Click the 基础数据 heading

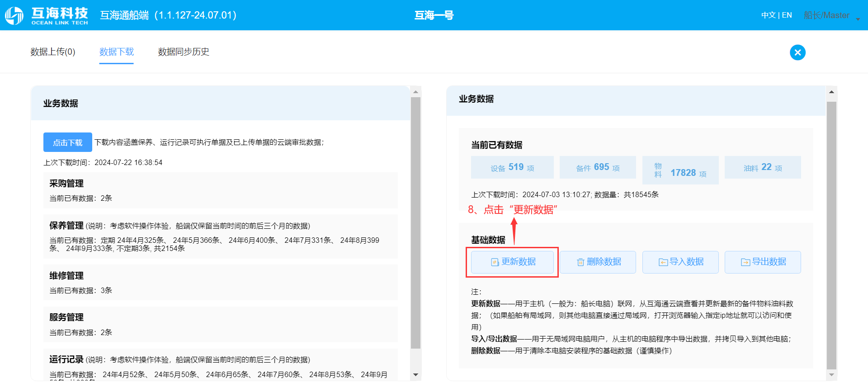pyautogui.click(x=488, y=240)
